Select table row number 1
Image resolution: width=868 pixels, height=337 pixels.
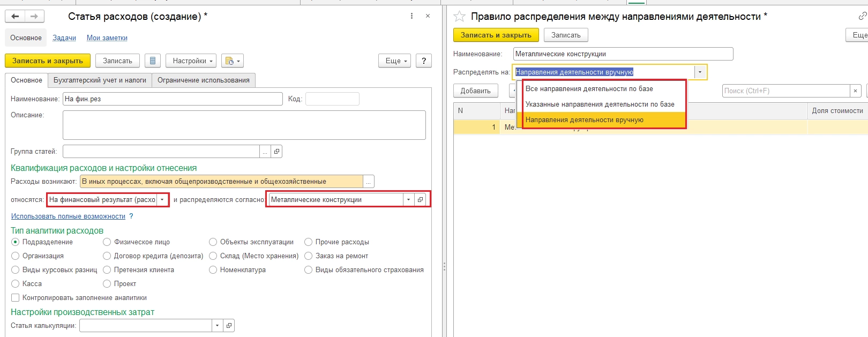(x=661, y=128)
